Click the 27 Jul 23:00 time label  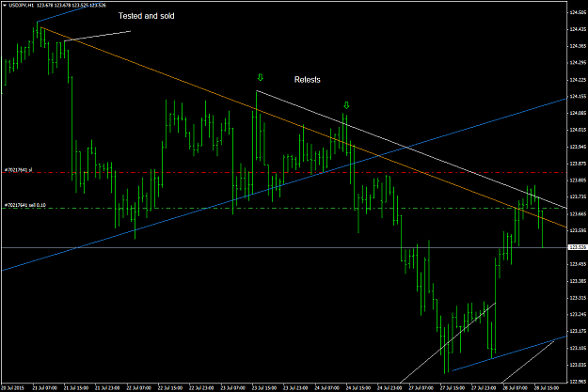[484, 388]
